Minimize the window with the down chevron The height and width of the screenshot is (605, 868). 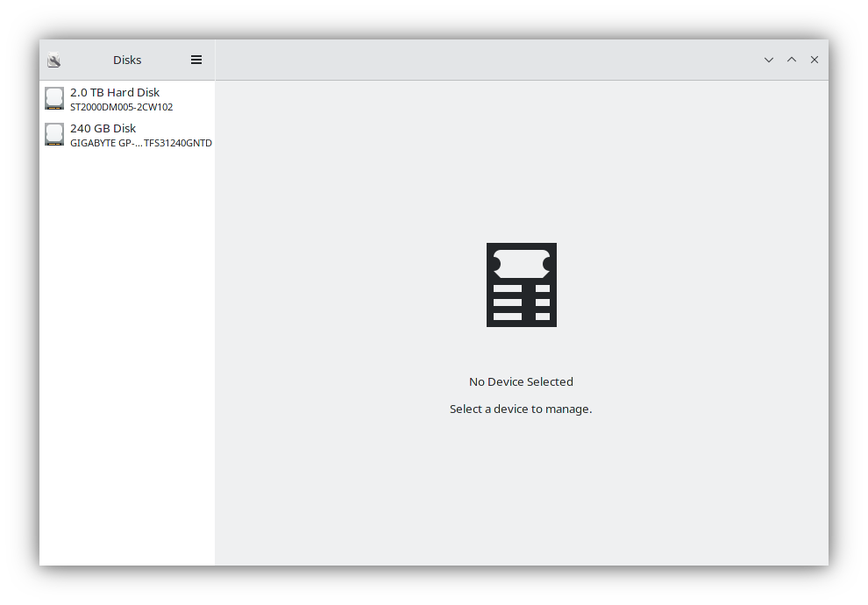tap(769, 60)
